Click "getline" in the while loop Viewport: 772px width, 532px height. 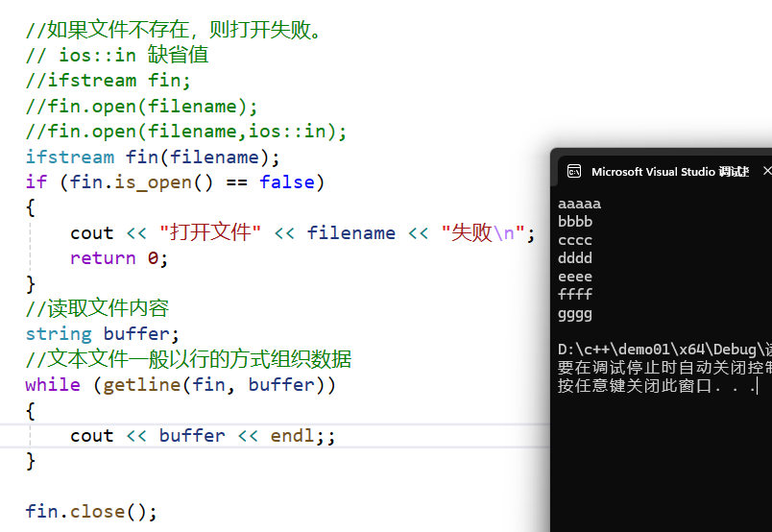(142, 385)
